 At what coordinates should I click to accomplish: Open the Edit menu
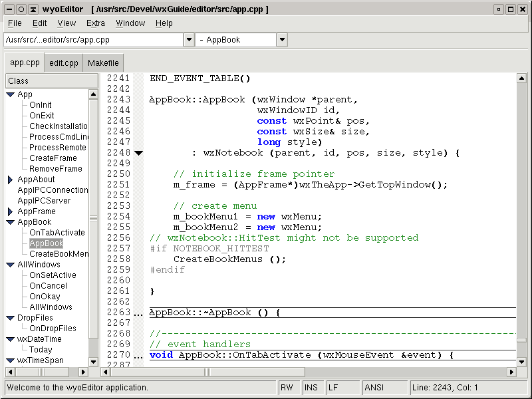pyautogui.click(x=39, y=23)
